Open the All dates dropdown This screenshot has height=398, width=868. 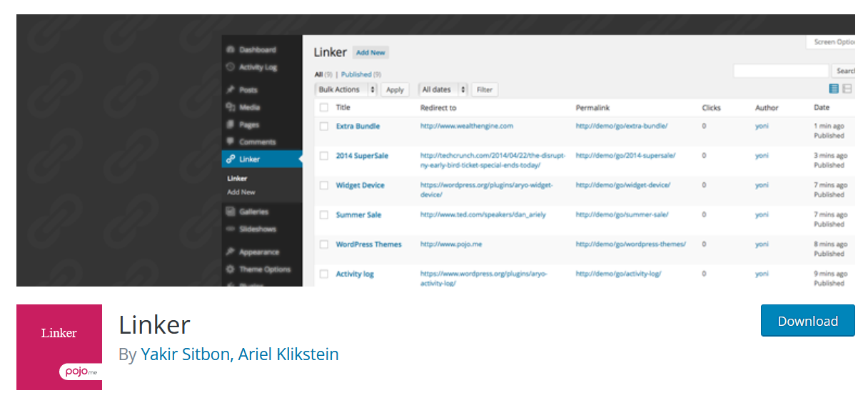[443, 89]
